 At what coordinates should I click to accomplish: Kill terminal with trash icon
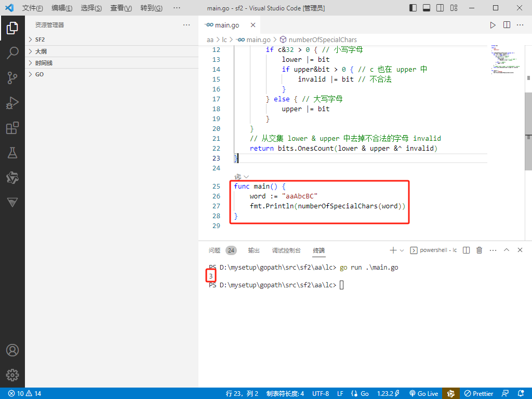[479, 250]
